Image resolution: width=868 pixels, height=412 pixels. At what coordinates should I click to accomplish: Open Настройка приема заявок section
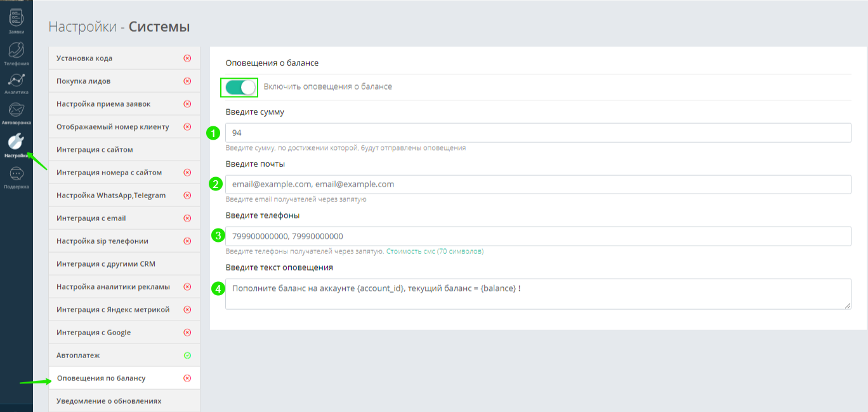(x=124, y=104)
